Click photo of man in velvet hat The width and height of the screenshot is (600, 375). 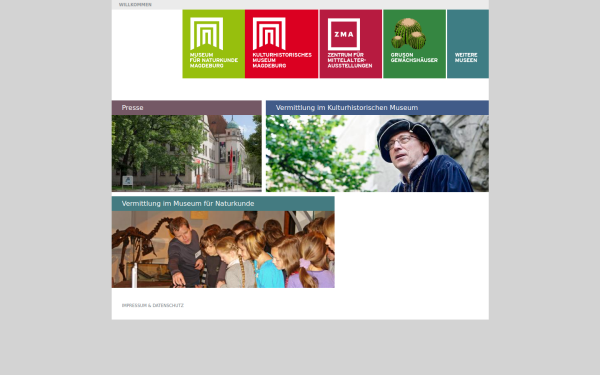[x=377, y=153]
